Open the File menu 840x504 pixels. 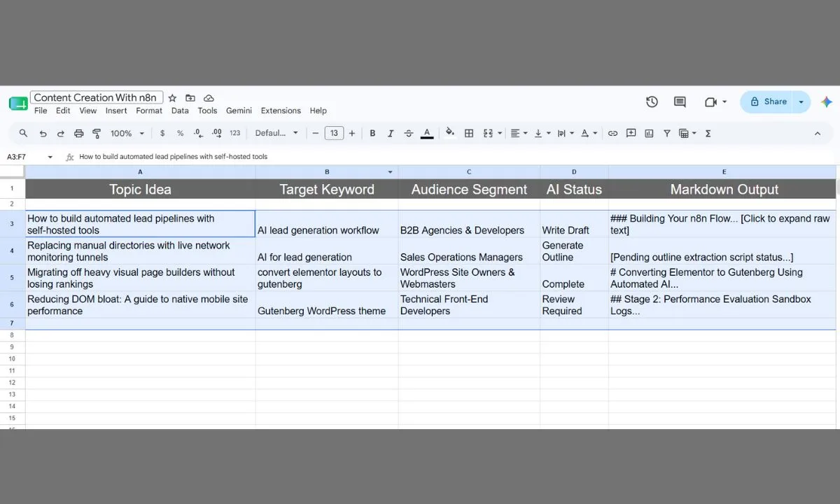[x=41, y=111]
